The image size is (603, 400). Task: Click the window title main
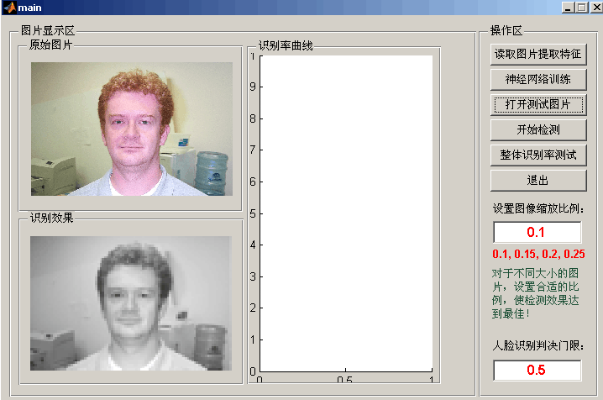point(30,8)
